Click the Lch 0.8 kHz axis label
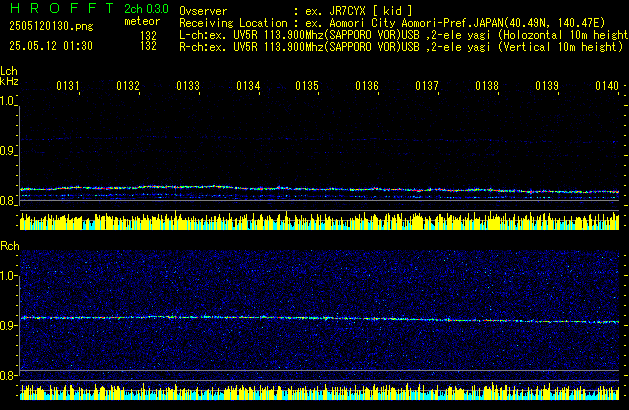629x410 pixels. [7, 201]
